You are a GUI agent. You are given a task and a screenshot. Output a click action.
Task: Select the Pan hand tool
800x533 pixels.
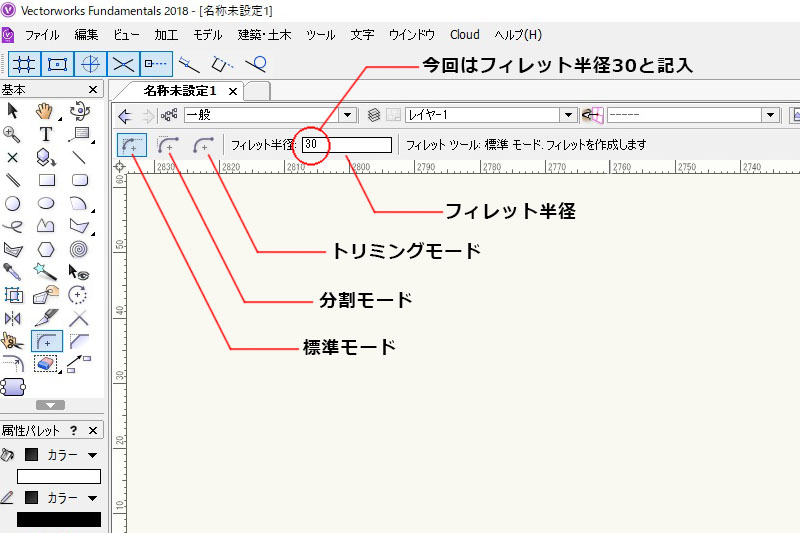coord(45,111)
